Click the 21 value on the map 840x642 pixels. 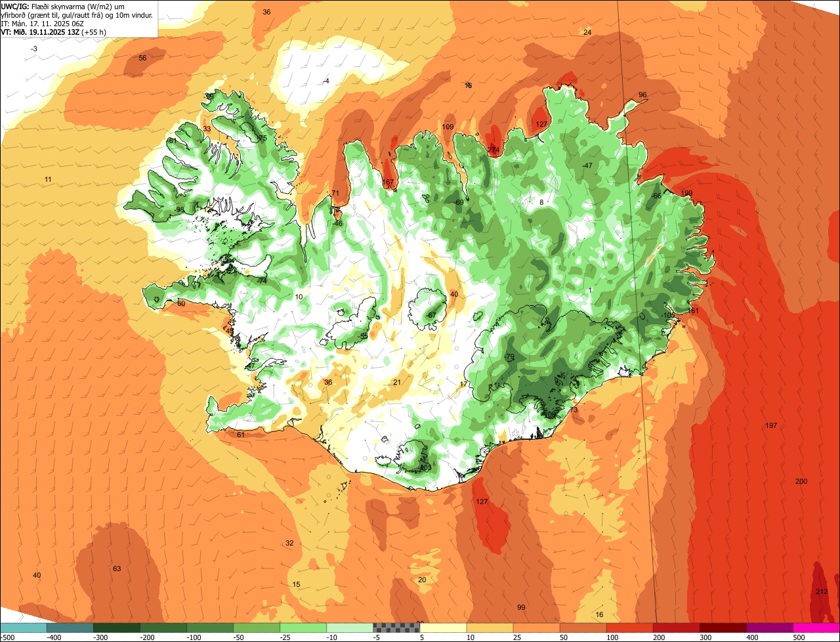pos(396,382)
